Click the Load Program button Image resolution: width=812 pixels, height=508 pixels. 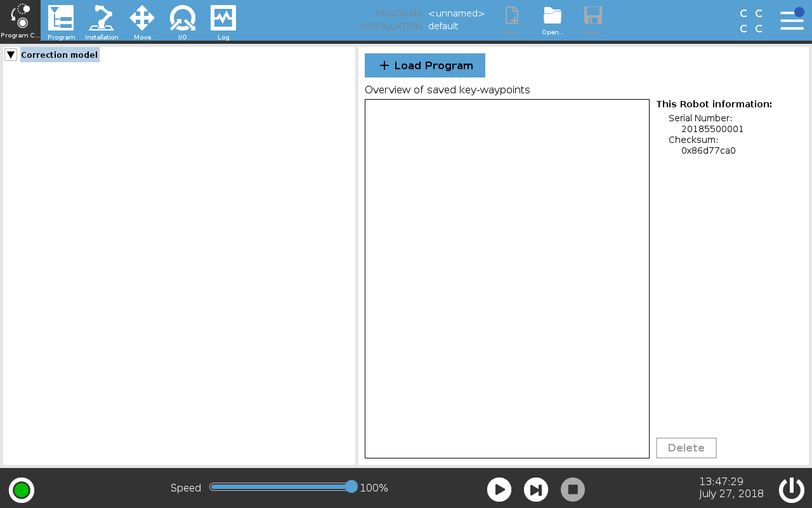[x=425, y=65]
